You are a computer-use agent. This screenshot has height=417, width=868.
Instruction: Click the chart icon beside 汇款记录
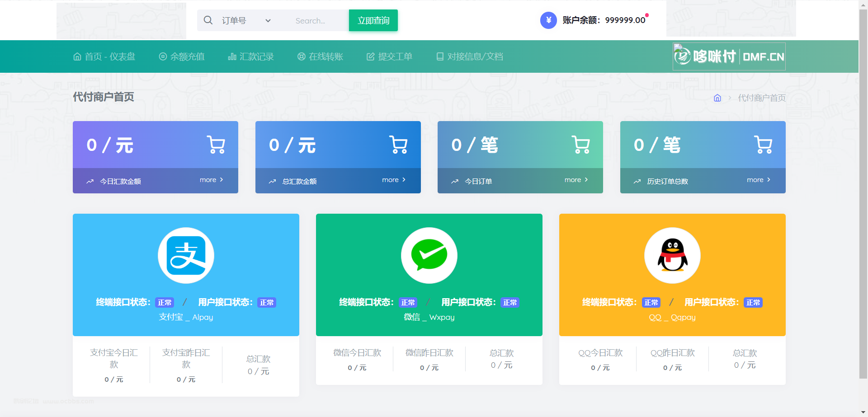232,56
